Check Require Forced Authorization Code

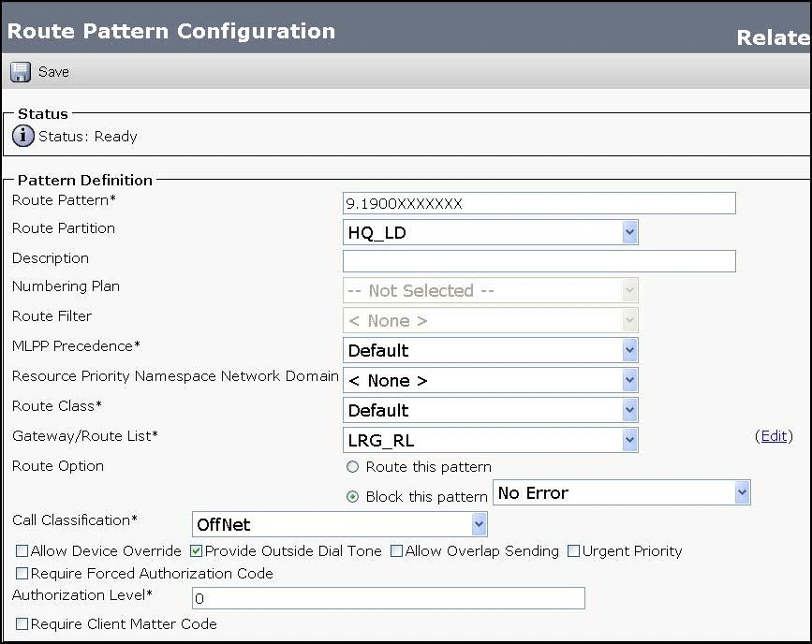(x=22, y=573)
